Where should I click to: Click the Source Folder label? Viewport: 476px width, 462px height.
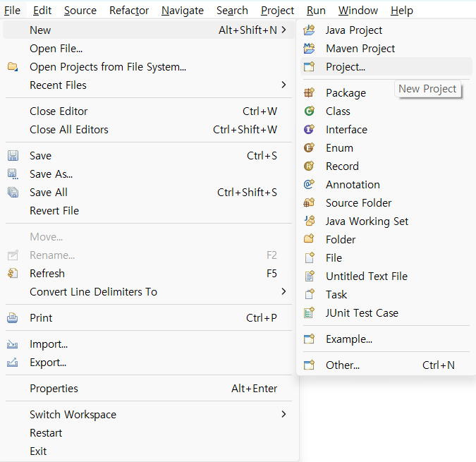358,202
